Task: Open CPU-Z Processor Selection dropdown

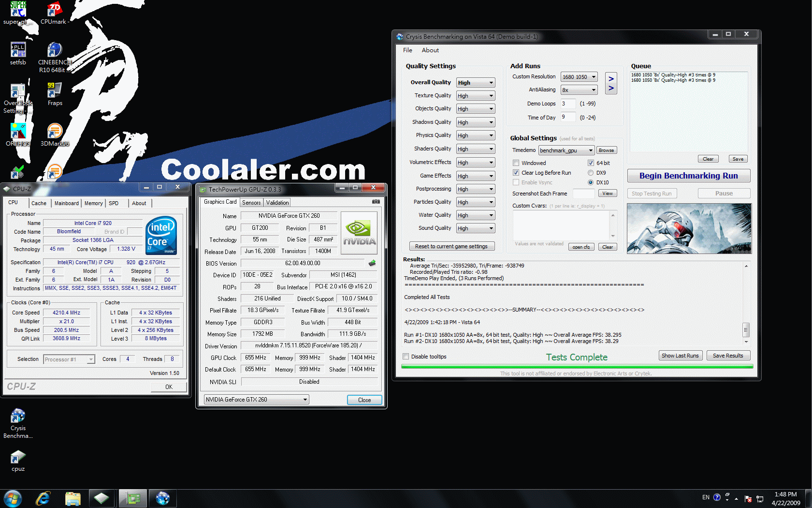Action: 69,359
